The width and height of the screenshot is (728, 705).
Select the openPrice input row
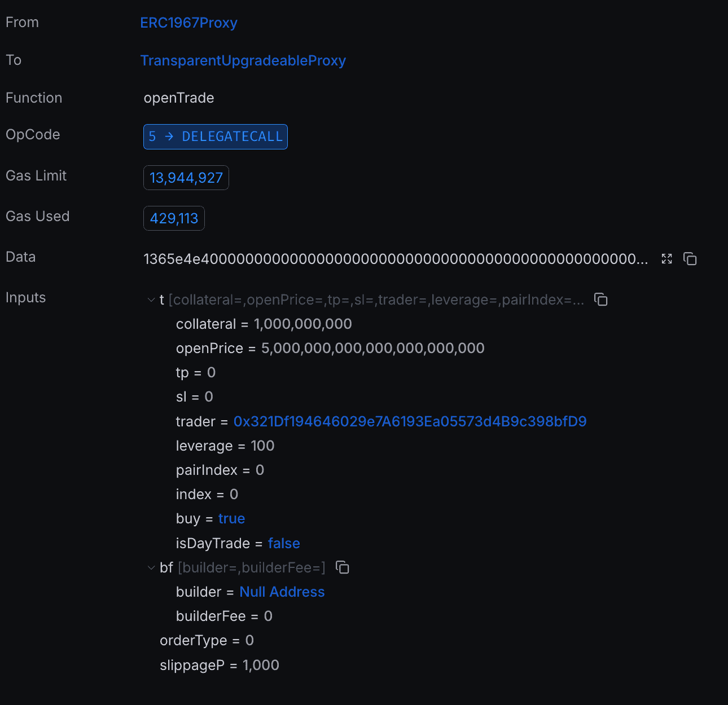point(330,348)
